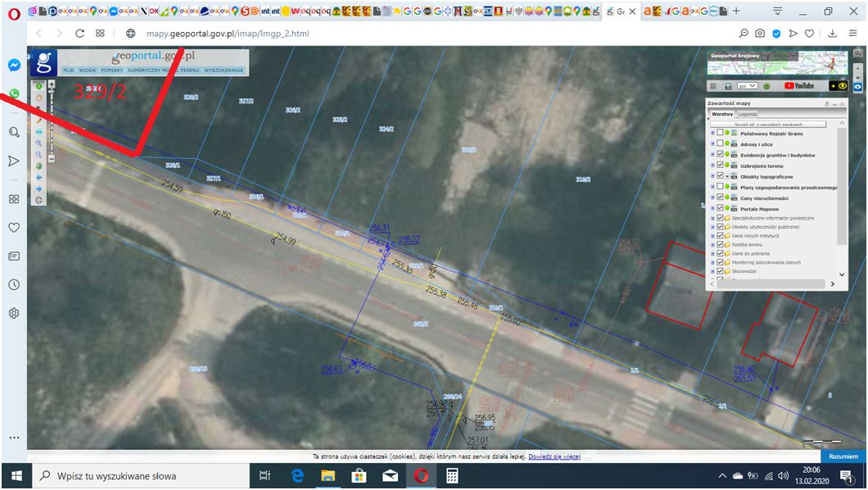868x490 pixels.
Task: Open history clock in Opera sidebar
Action: [x=14, y=284]
